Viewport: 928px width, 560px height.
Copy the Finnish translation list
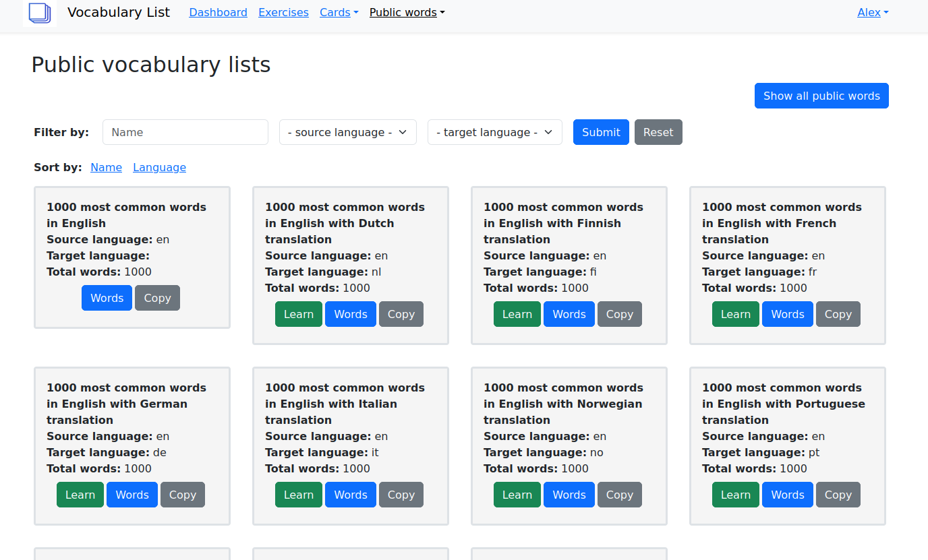tap(619, 314)
